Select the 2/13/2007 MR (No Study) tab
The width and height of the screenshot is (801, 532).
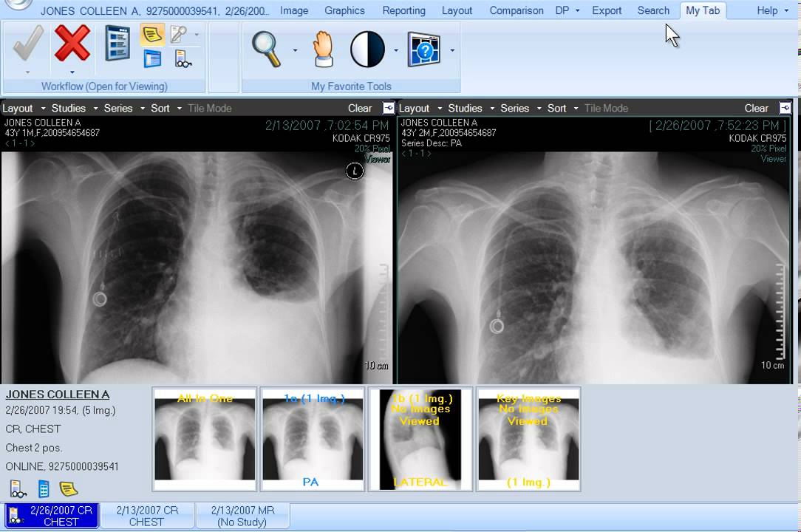(x=242, y=516)
